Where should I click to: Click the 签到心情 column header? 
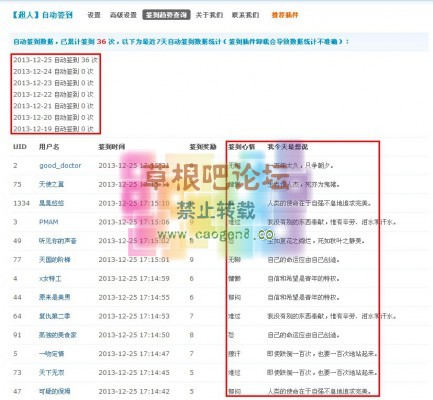242,147
